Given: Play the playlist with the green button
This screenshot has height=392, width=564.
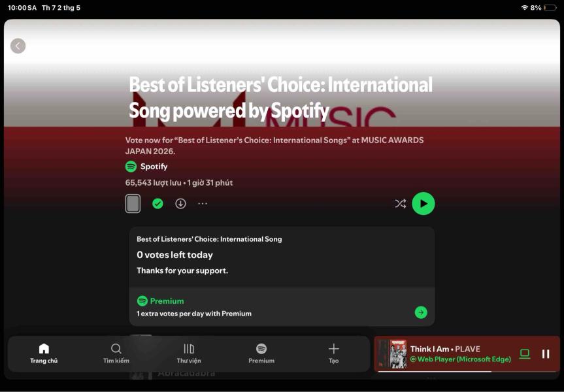Looking at the screenshot, I should pyautogui.click(x=423, y=204).
